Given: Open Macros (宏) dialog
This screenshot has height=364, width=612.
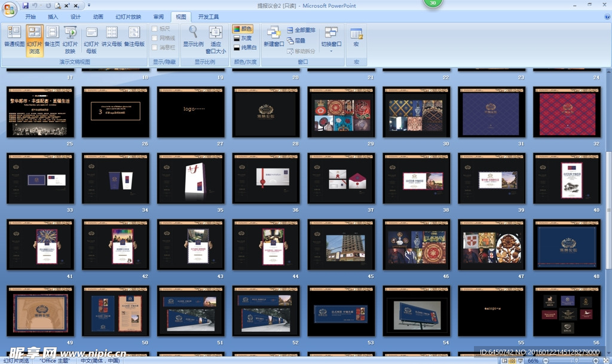Looking at the screenshot, I should [x=356, y=37].
